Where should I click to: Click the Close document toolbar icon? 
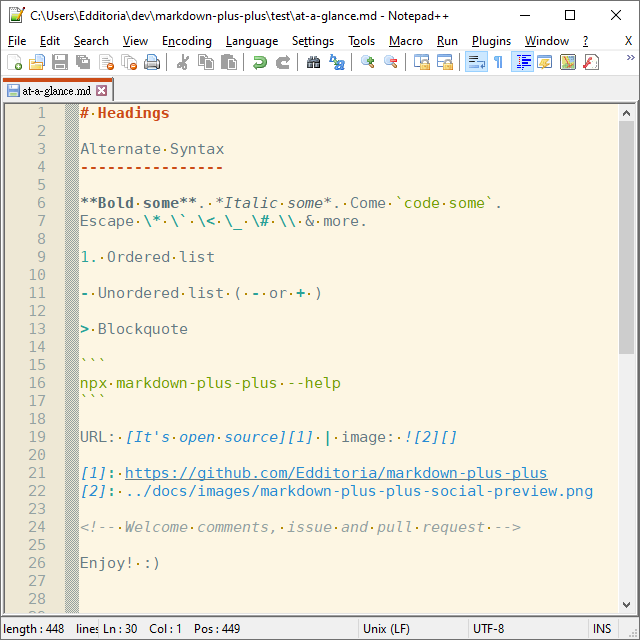click(x=106, y=62)
